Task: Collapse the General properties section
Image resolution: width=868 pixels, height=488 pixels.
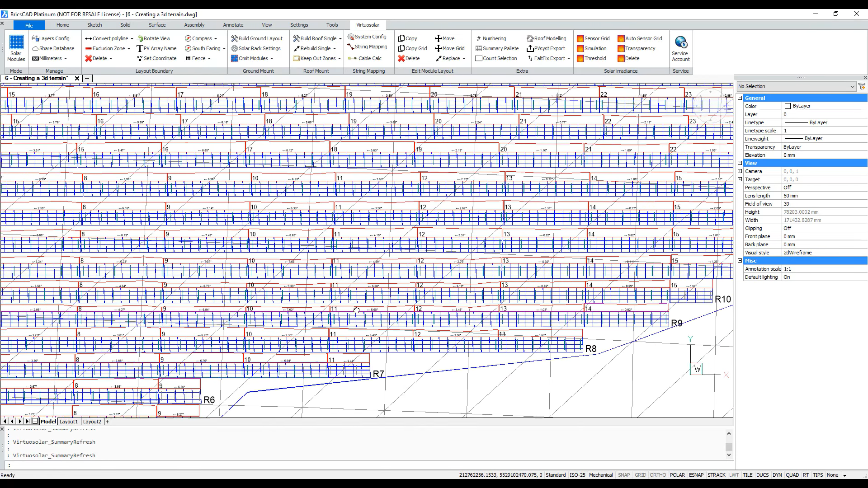Action: coord(740,98)
